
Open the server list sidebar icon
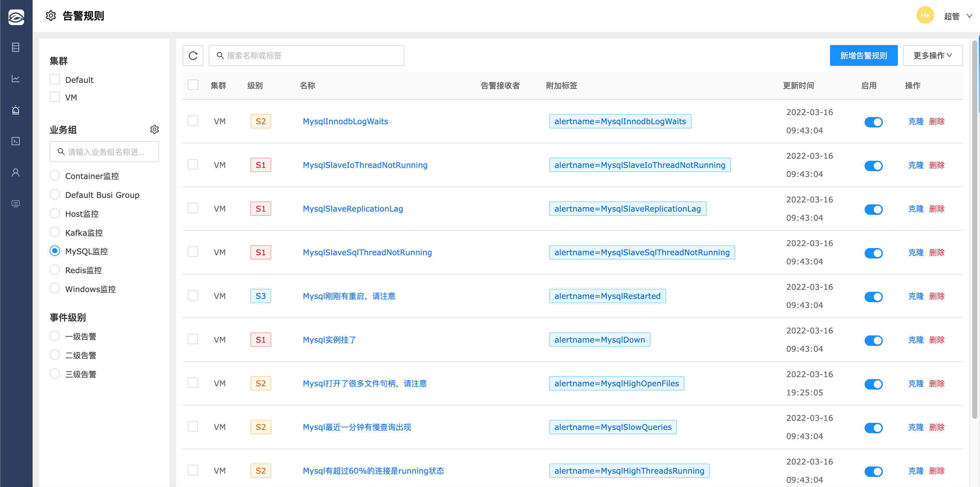16,47
